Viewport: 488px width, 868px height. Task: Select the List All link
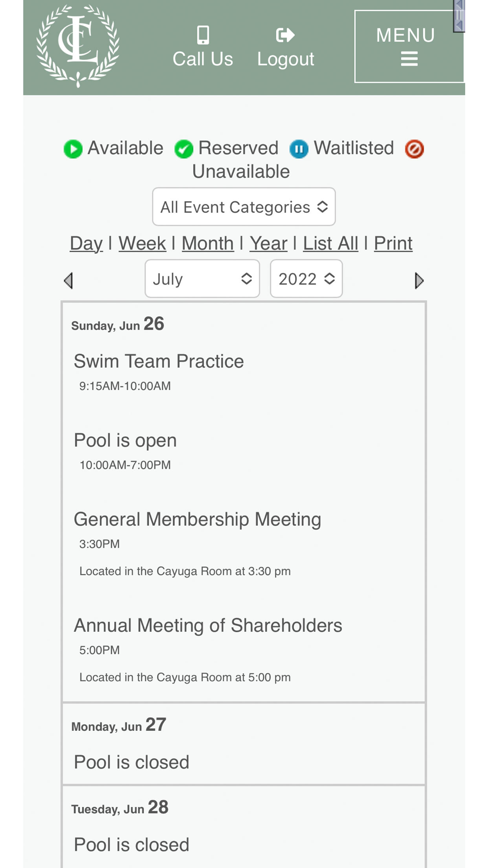point(330,243)
